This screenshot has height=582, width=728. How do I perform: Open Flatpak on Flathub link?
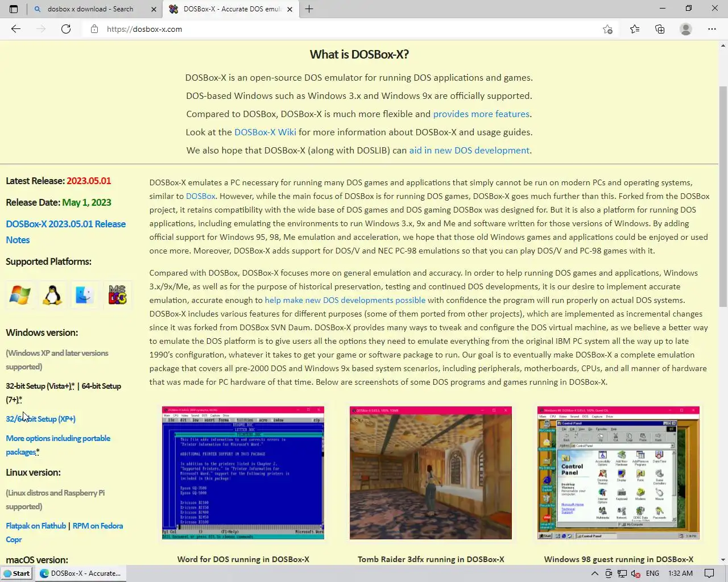(x=36, y=526)
